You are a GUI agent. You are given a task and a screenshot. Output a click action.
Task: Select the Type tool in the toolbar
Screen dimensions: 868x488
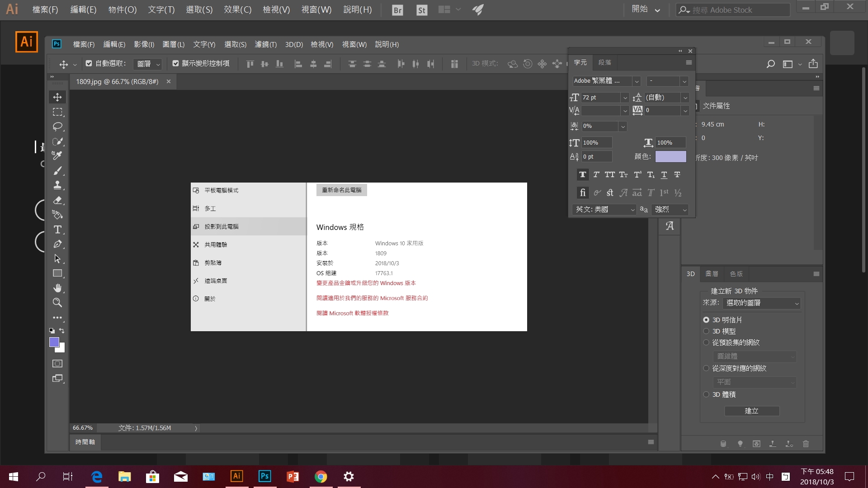pyautogui.click(x=57, y=230)
